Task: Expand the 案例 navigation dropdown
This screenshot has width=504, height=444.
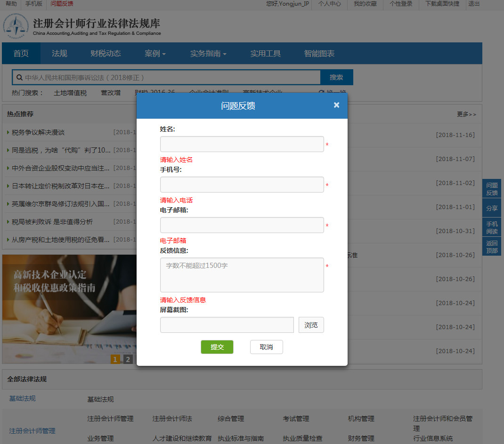Action: click(x=155, y=54)
